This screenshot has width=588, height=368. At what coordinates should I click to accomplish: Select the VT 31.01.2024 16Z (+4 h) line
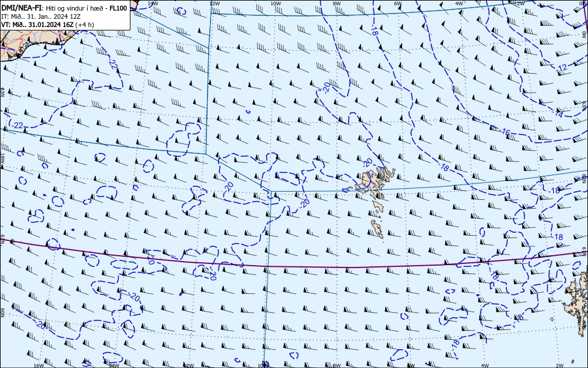[x=48, y=25]
